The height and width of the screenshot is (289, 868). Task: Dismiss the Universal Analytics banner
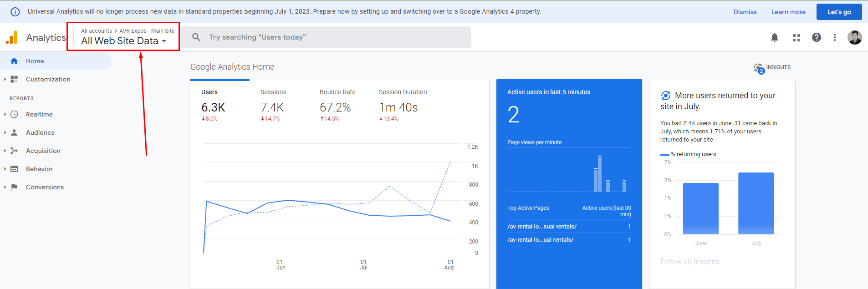coord(745,12)
